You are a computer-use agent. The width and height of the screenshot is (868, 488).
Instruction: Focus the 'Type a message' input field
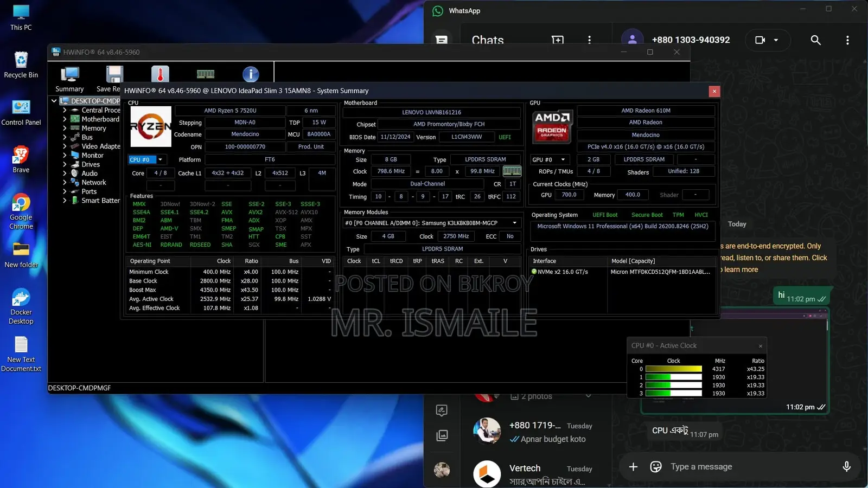click(751, 467)
